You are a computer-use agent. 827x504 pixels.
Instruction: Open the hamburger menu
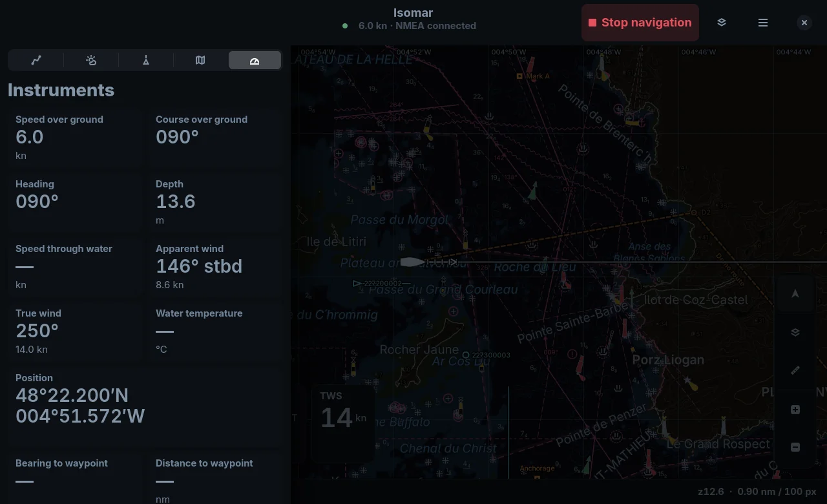point(763,23)
